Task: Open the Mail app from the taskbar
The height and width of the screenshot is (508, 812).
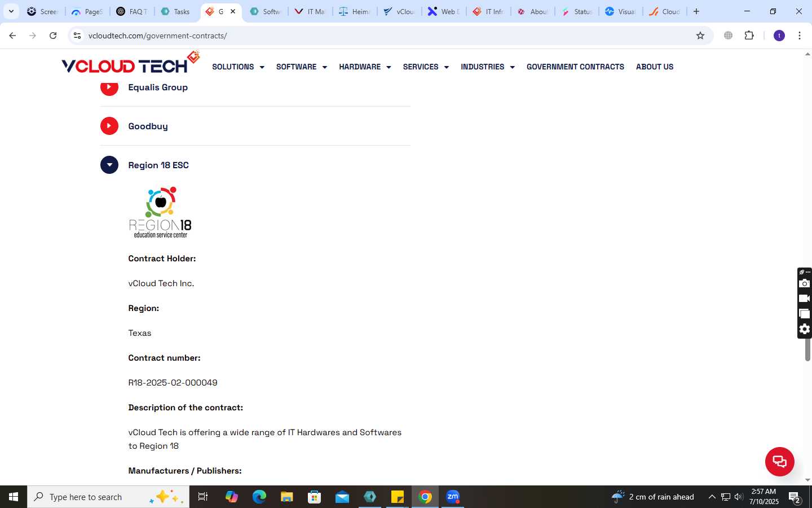Action: tap(342, 497)
